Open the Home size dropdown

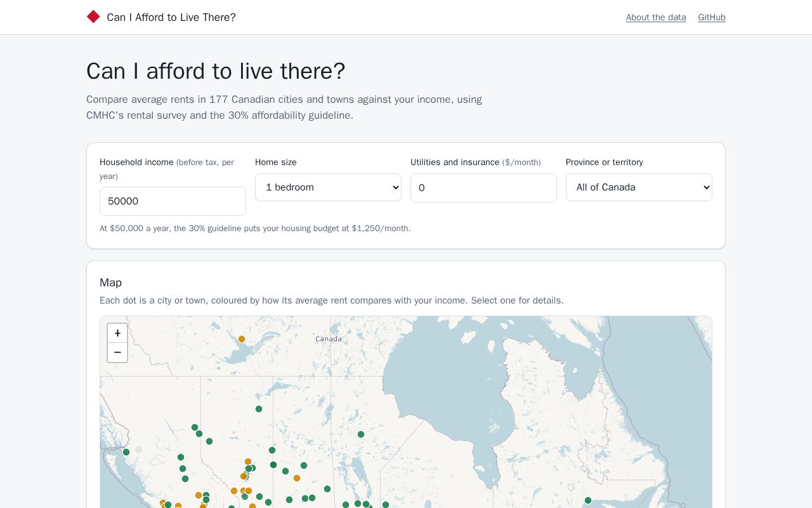(x=328, y=187)
